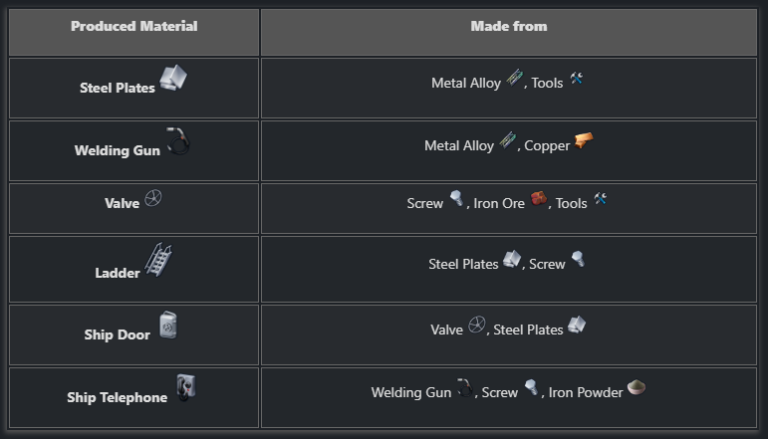Image resolution: width=768 pixels, height=439 pixels.
Task: Click the Iron Ore icon in Valve row
Action: (539, 199)
